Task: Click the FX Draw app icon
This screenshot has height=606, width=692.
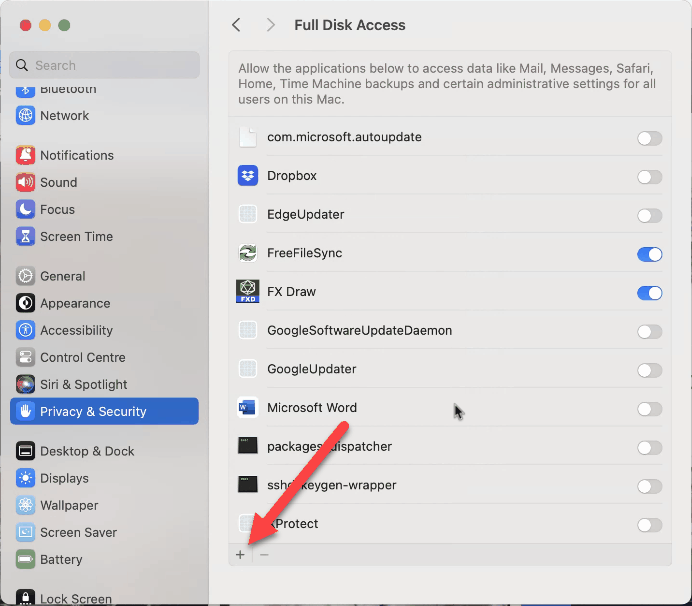Action: (x=248, y=291)
